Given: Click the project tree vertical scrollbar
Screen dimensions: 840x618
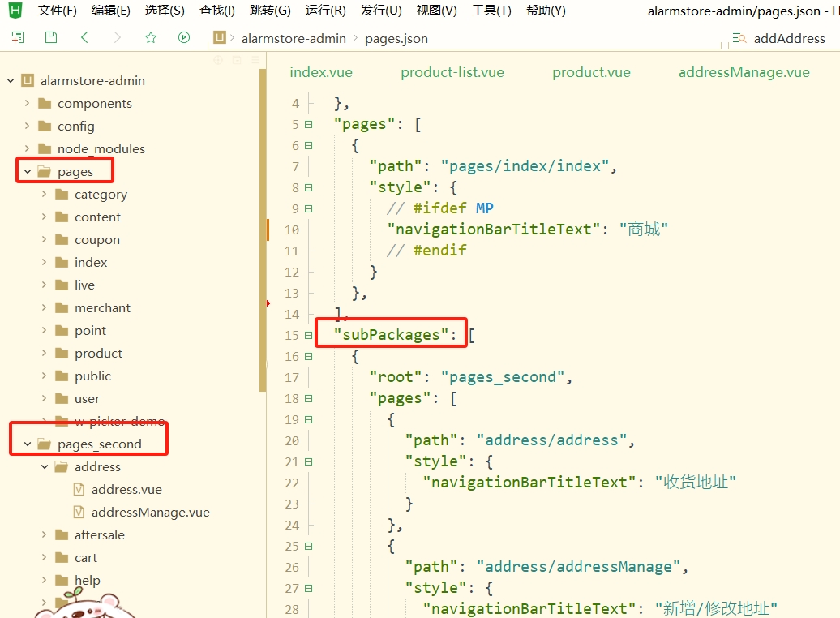Looking at the screenshot, I should 263,230.
